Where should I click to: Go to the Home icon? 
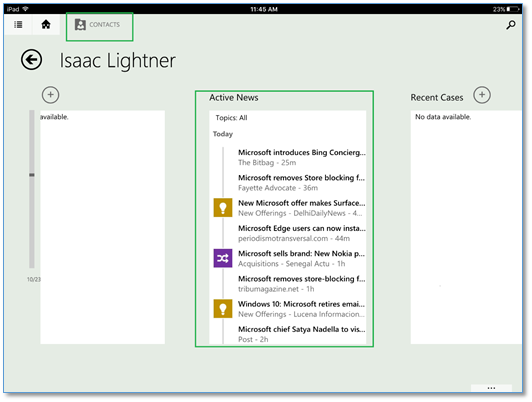click(x=46, y=24)
